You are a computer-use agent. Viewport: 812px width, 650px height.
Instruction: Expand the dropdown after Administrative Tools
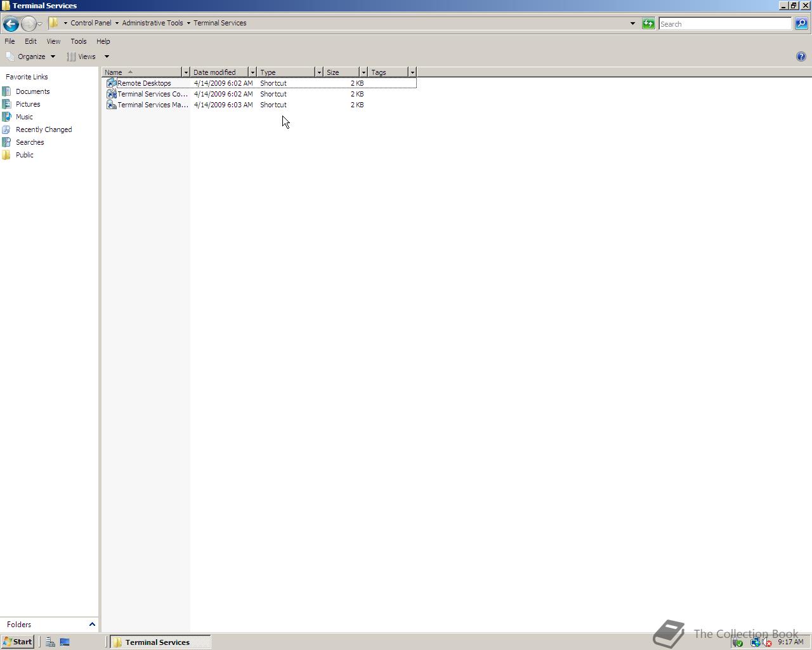(x=188, y=23)
